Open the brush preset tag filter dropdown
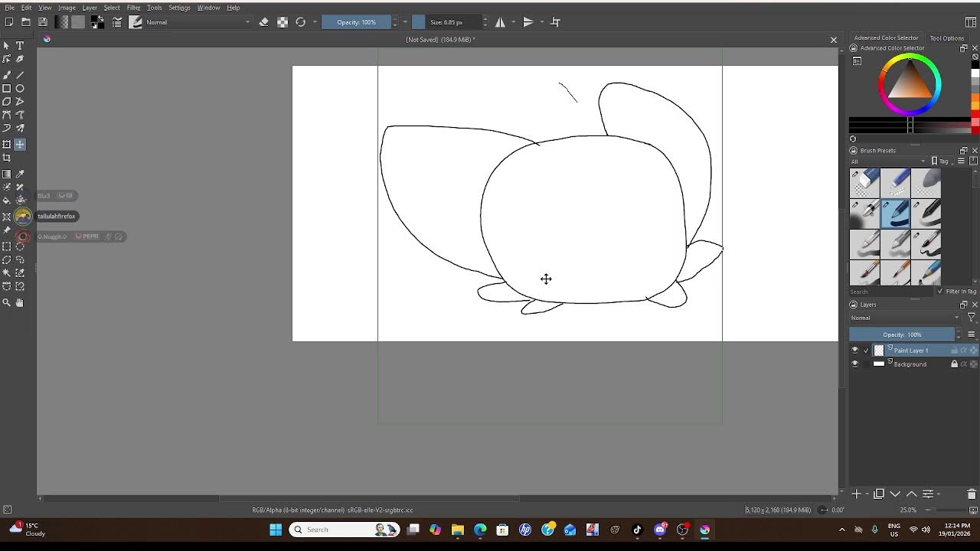This screenshot has height=551, width=980. (x=888, y=161)
